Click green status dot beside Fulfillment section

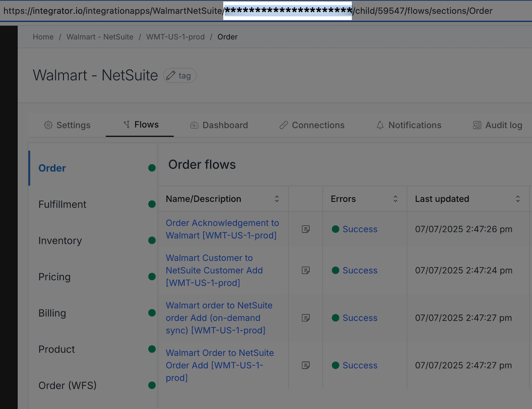pyautogui.click(x=152, y=204)
